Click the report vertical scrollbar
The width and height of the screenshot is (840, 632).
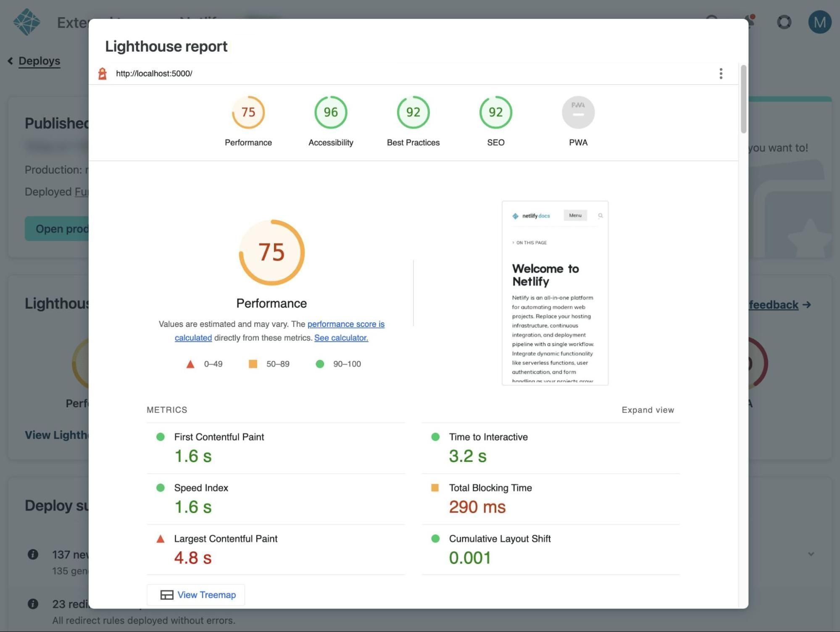click(x=743, y=99)
